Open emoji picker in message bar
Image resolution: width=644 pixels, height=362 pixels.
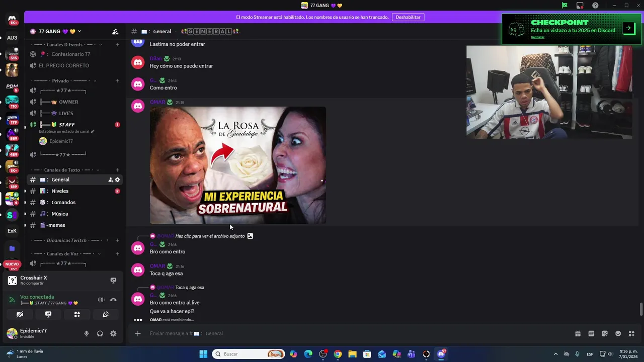[618, 333]
